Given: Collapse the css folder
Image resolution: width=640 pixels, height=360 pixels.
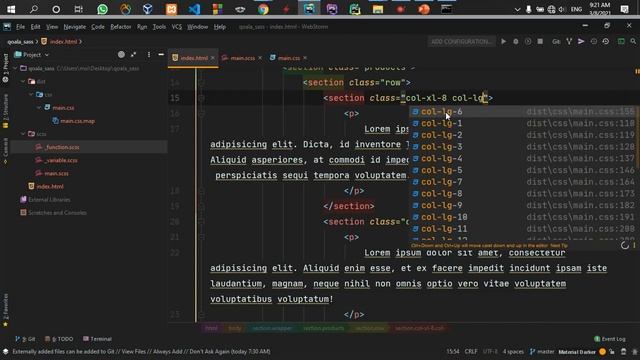Looking at the screenshot, I should click(31, 94).
